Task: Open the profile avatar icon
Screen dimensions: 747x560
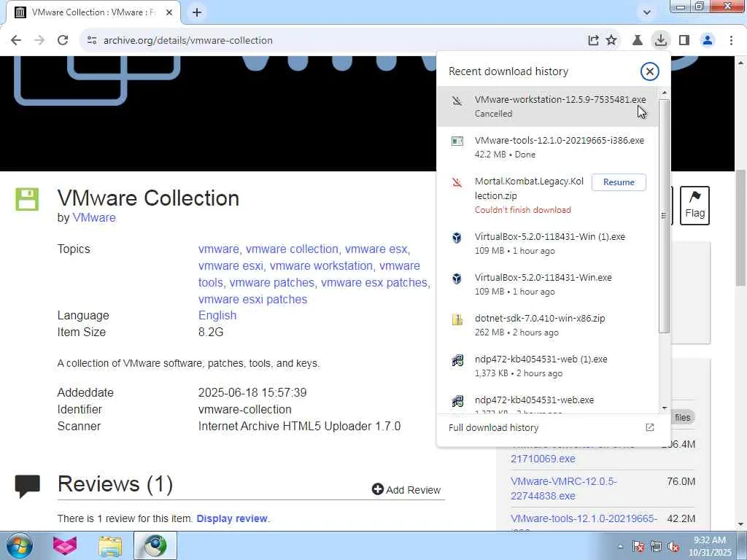Action: coord(708,41)
